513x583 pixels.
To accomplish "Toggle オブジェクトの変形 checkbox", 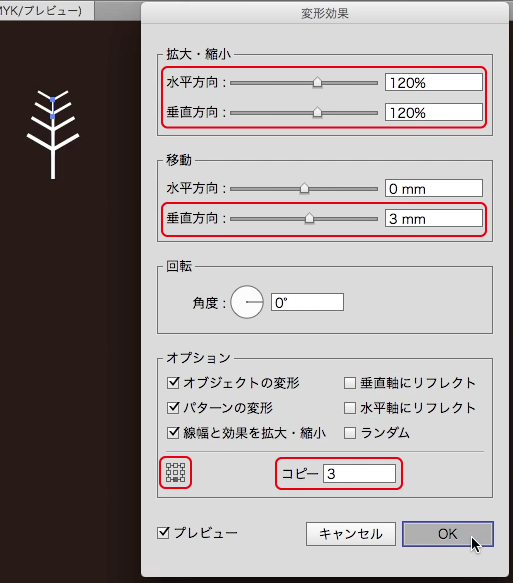I will tap(173, 383).
